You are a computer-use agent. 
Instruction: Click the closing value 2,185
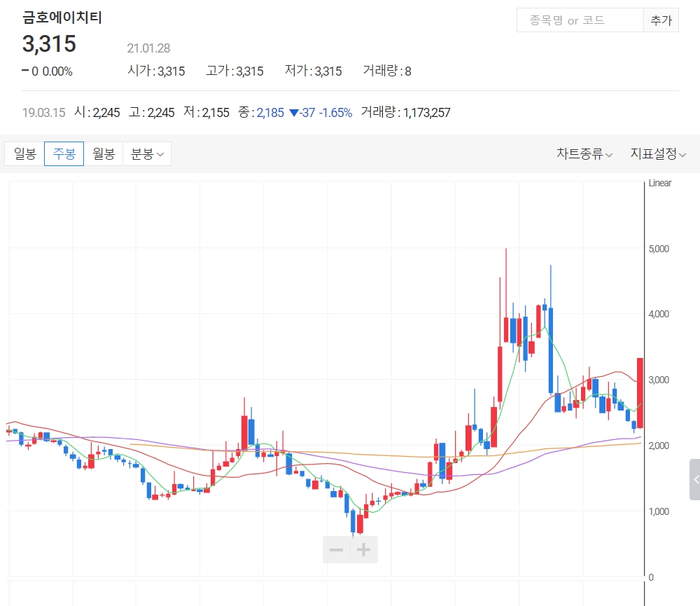(x=270, y=113)
